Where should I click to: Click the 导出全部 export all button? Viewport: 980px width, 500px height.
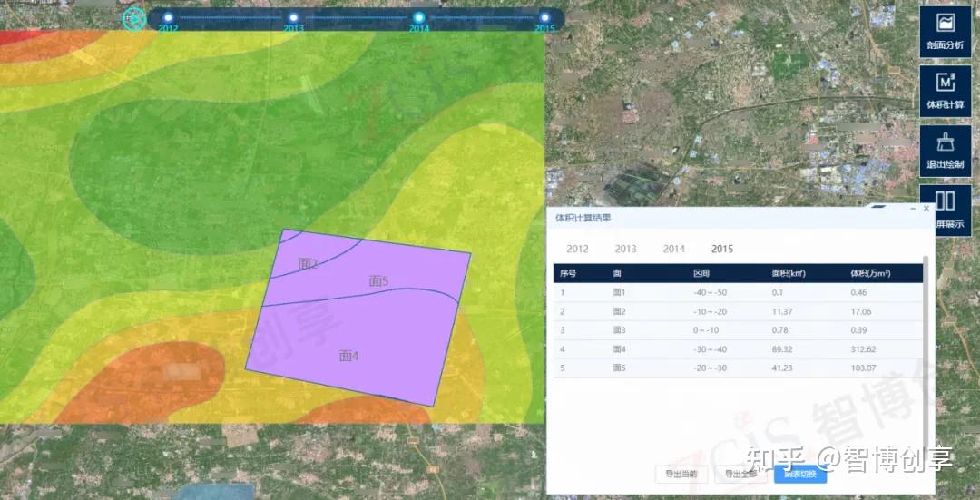pos(740,474)
